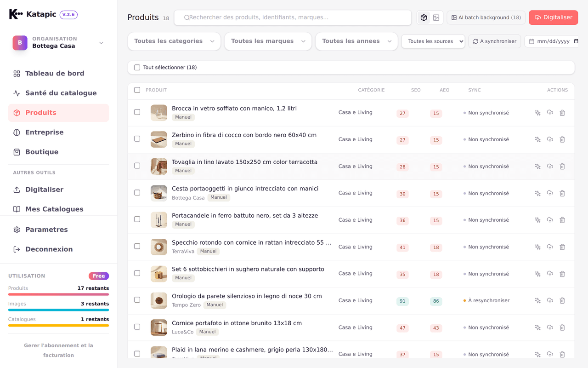Open Toutes les marques dropdown
The height and width of the screenshot is (368, 588).
tap(268, 41)
